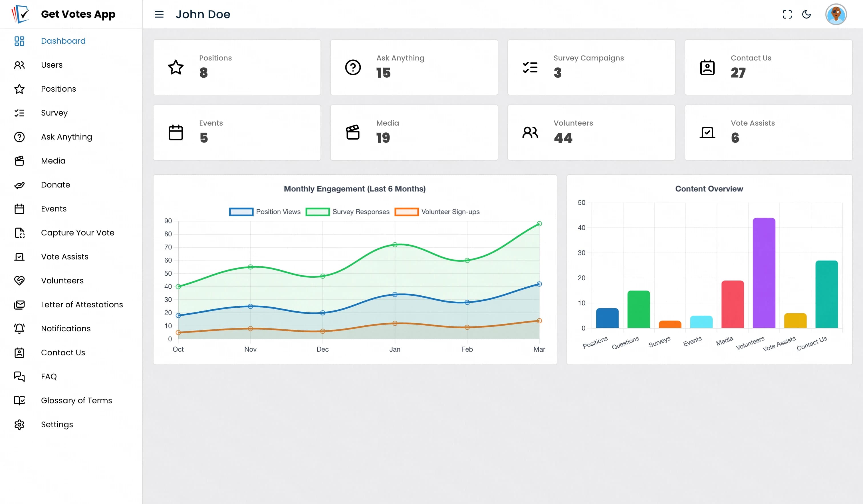Open Settings via gear icon

click(x=19, y=425)
